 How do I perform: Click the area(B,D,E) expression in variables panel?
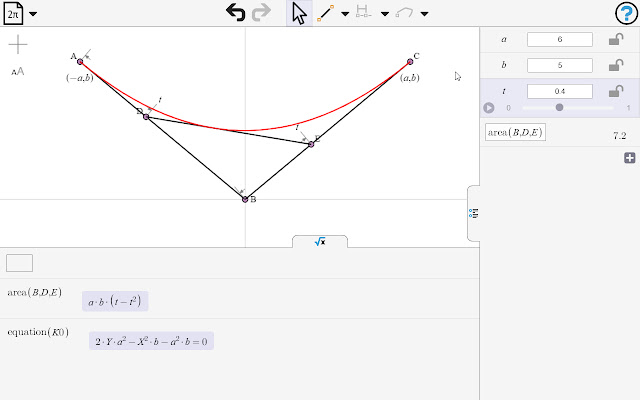point(515,132)
